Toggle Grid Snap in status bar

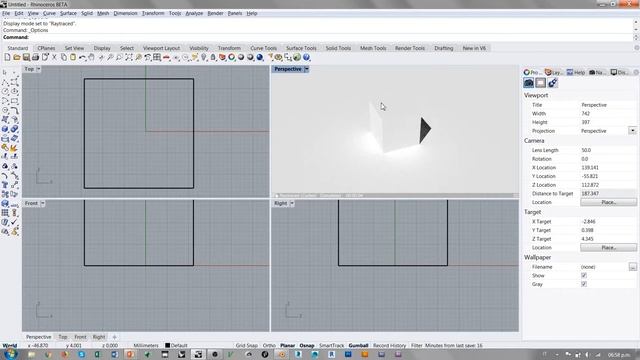(x=247, y=345)
